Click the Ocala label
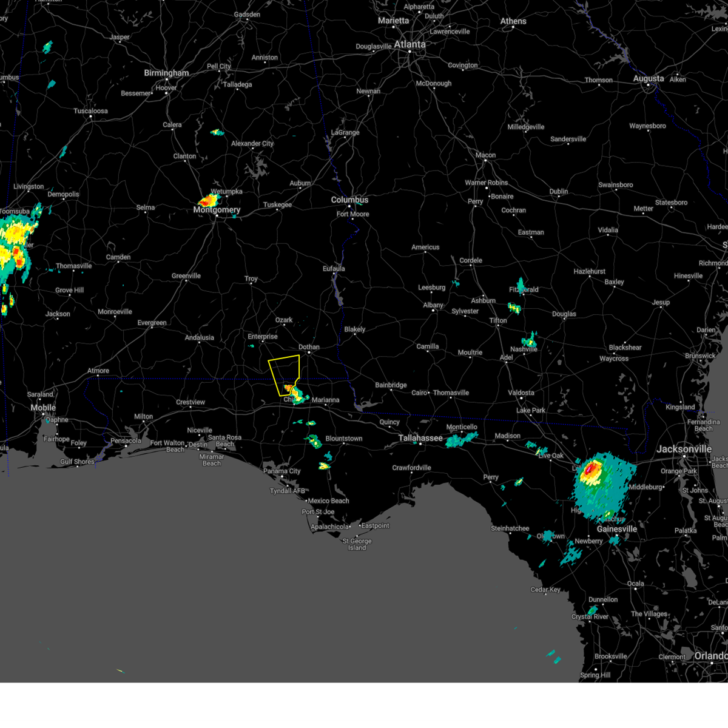The image size is (728, 728). [636, 584]
